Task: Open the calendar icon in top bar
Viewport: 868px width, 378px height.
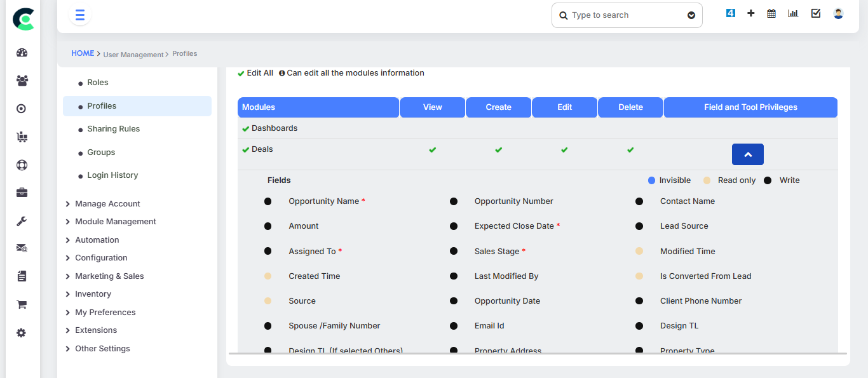Action: (771, 13)
